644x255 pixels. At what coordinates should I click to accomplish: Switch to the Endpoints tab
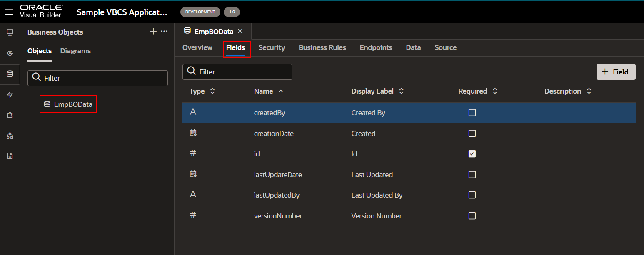pyautogui.click(x=376, y=47)
